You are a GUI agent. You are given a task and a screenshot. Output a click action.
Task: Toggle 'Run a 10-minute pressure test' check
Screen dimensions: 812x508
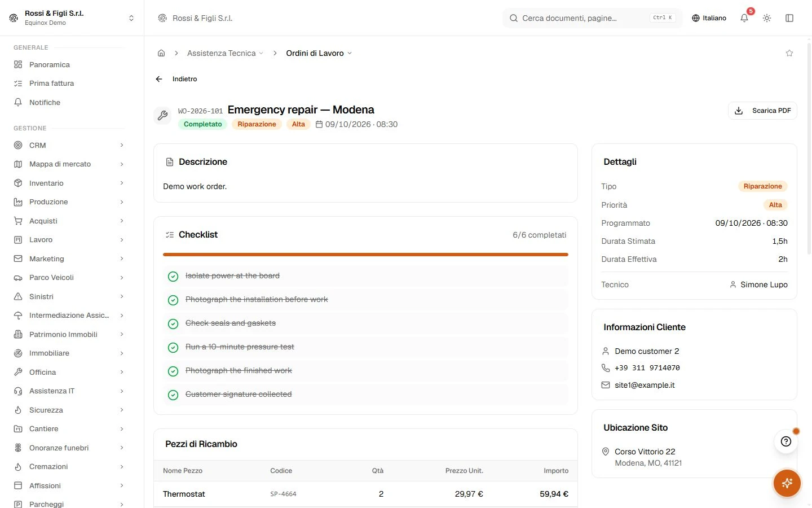click(x=173, y=348)
